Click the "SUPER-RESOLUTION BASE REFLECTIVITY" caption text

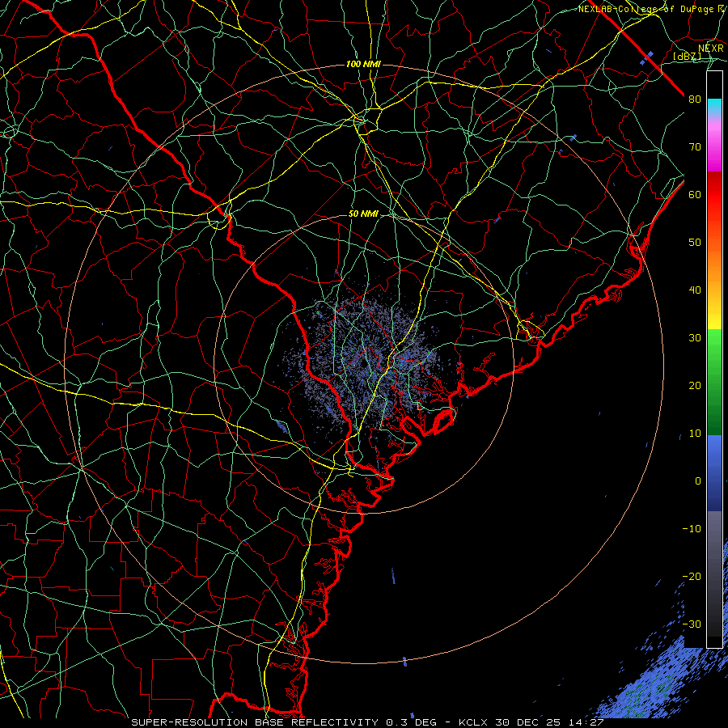coord(255,722)
